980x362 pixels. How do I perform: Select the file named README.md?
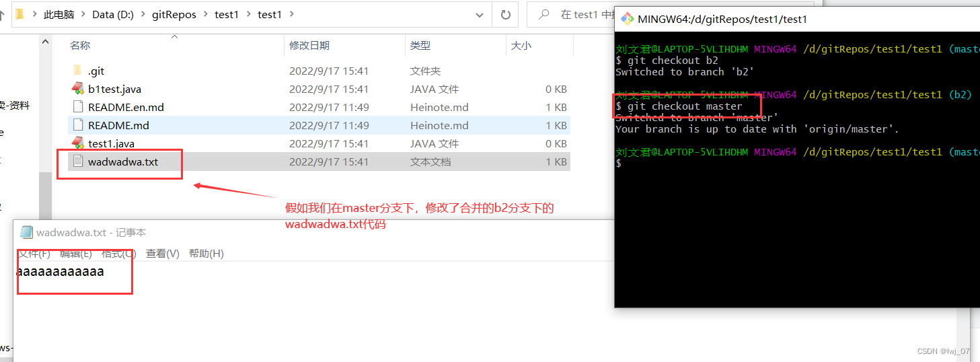pyautogui.click(x=118, y=125)
